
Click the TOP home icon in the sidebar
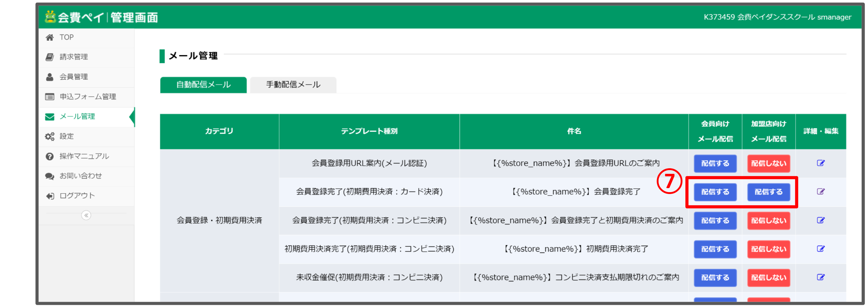click(49, 37)
